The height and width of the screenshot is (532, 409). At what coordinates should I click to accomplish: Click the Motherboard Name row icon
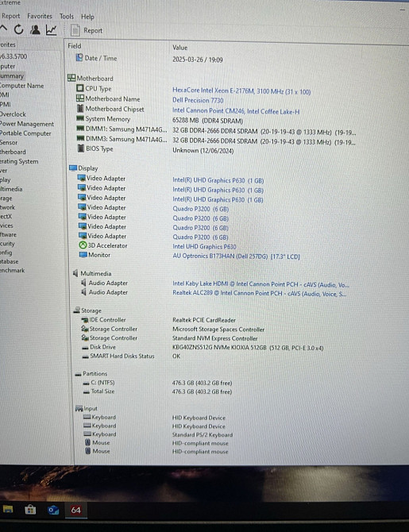80,98
